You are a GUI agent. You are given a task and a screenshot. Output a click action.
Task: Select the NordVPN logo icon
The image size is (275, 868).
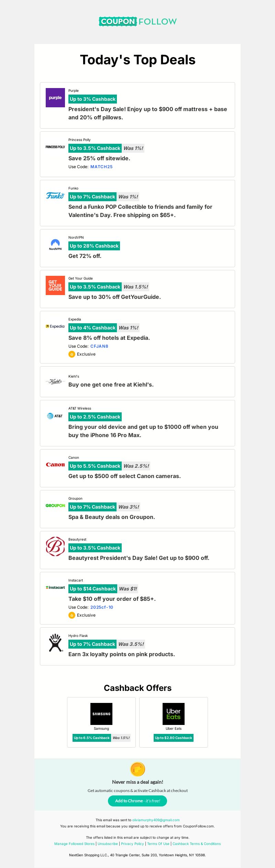[x=55, y=245]
